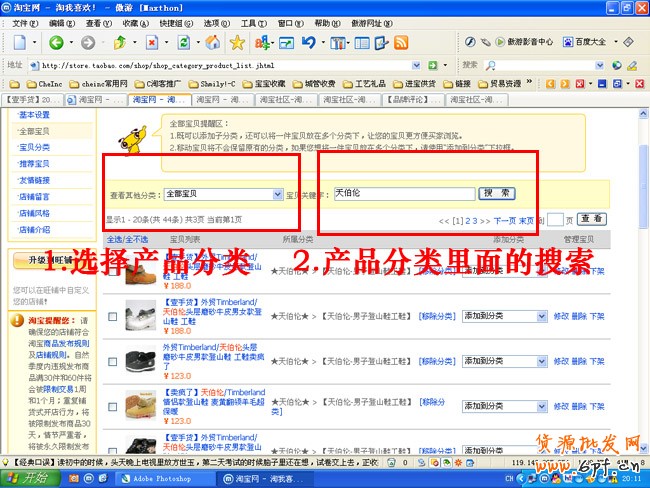Open the 查看其他分类 category dropdown
This screenshot has width=650, height=488.
point(277,194)
